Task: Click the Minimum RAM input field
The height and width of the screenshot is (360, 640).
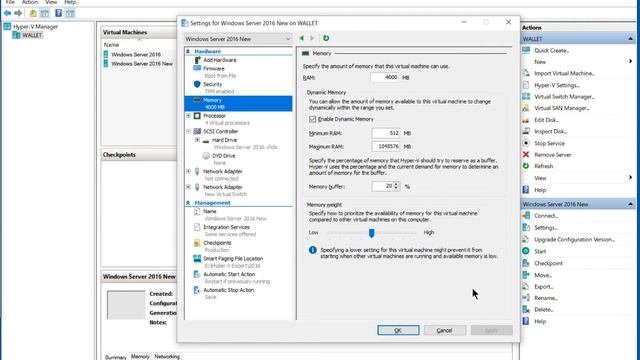Action: [386, 133]
